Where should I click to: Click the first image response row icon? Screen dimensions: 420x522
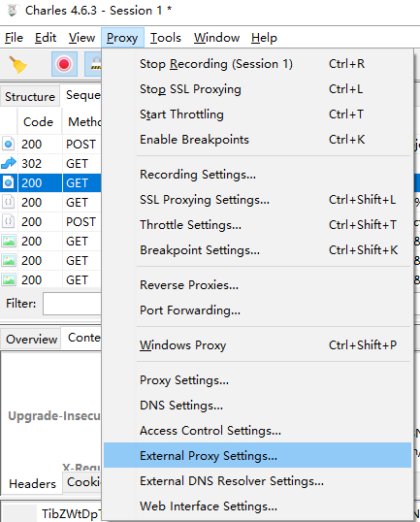(x=9, y=241)
